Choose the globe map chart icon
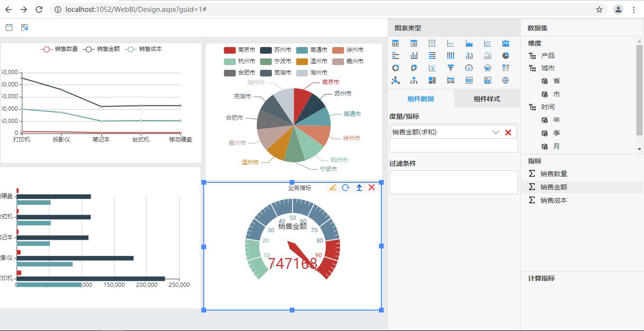Screen dimensions: 644x331 pos(506,80)
